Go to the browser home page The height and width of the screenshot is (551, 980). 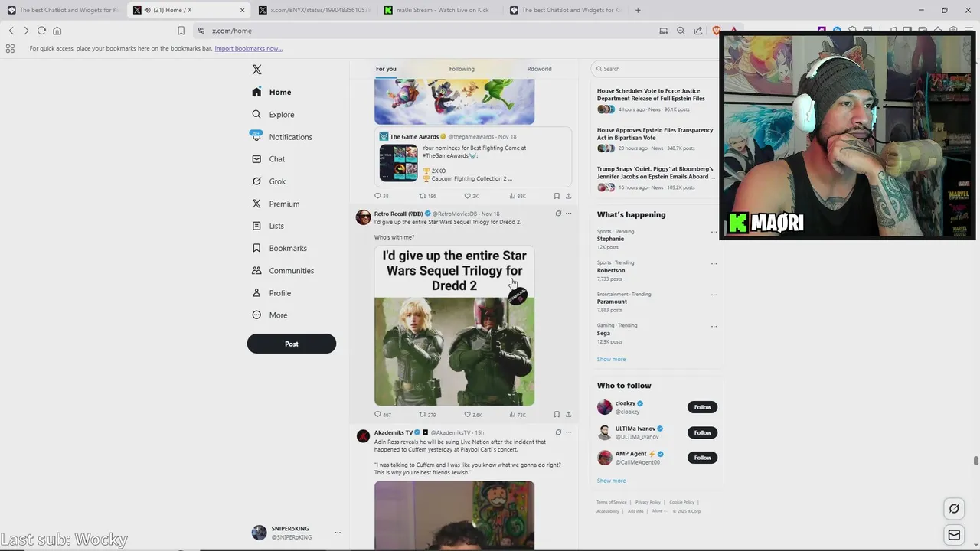57,31
